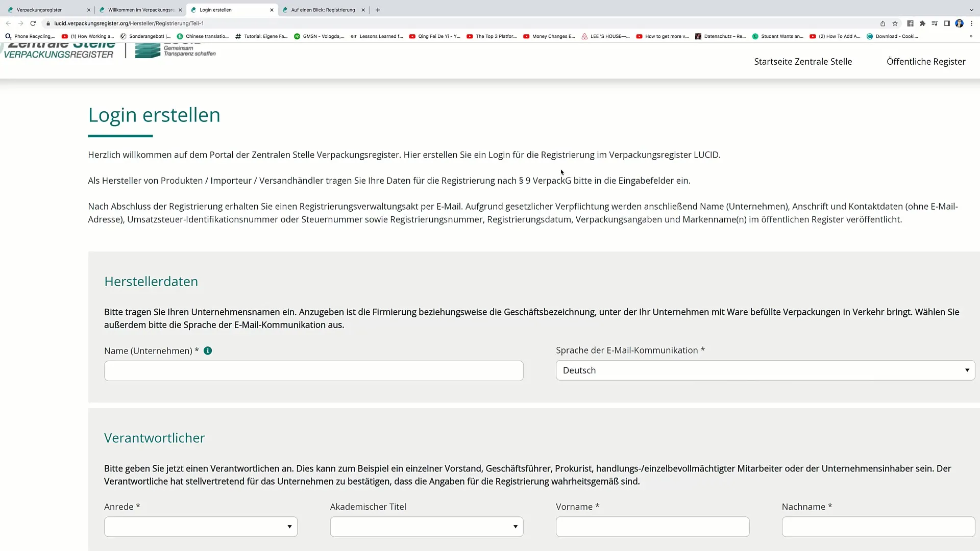Open 'The Top 3 Platfor...' bookmark
Screen dimensions: 980x551
[492, 36]
